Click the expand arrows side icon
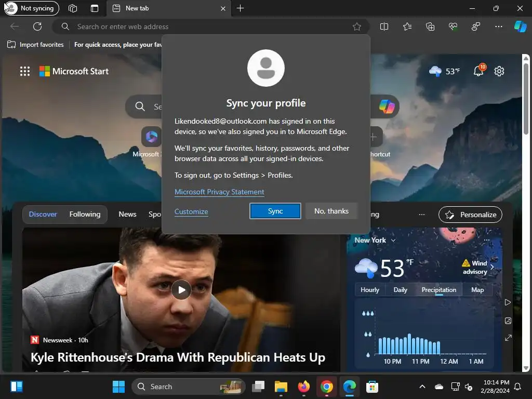Viewport: 532px width, 399px height. [x=508, y=338]
